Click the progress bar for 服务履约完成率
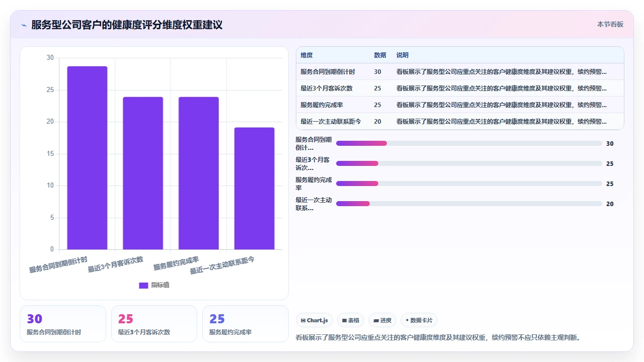The image size is (644, 362). (469, 184)
